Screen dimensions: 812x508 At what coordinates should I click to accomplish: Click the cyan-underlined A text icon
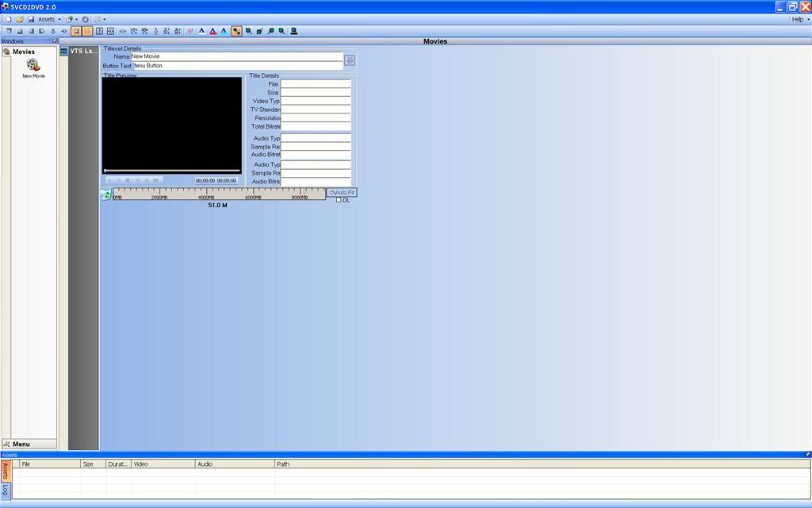coord(224,31)
